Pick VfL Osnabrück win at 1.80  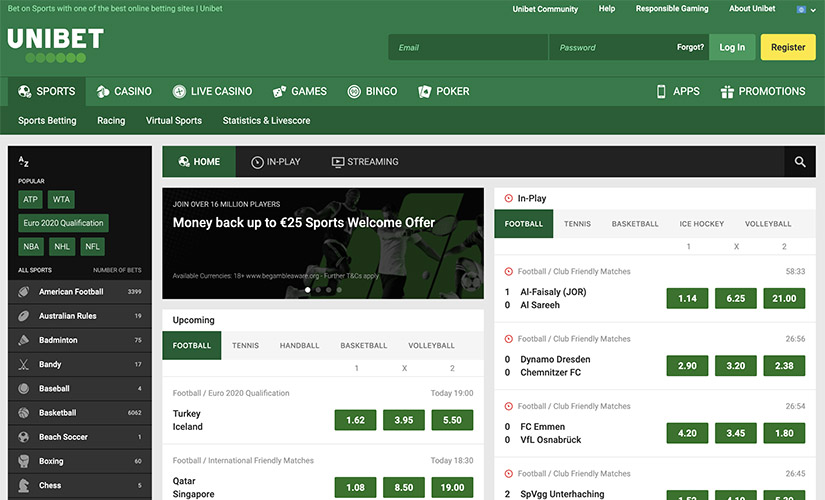[784, 433]
